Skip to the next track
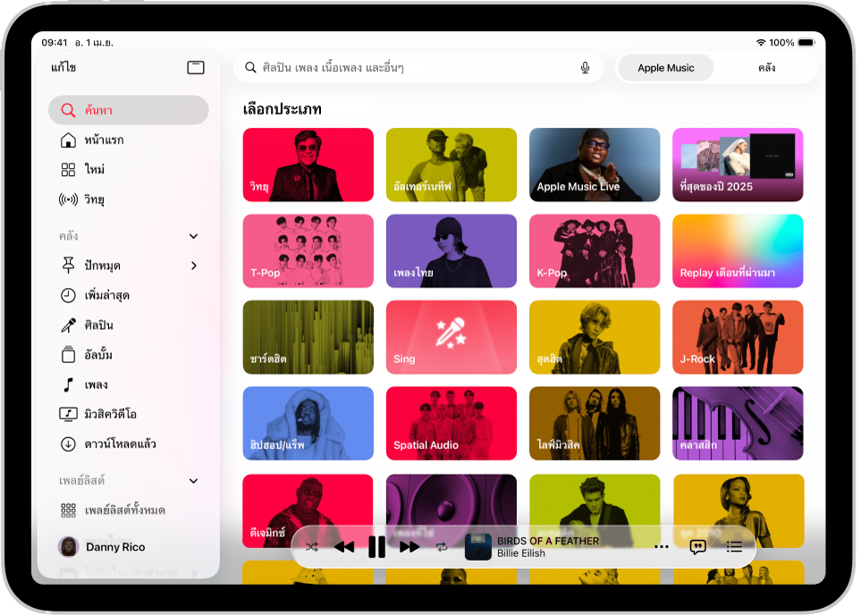This screenshot has height=616, width=861. (409, 547)
